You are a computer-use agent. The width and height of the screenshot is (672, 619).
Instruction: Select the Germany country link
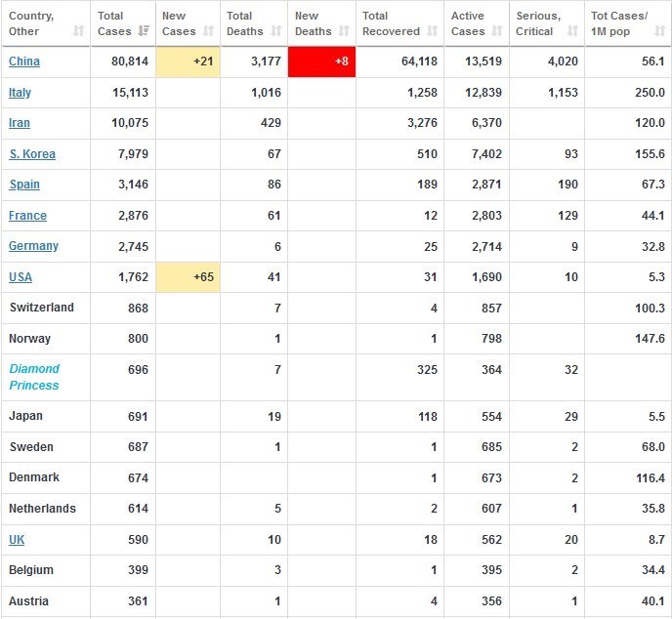click(x=33, y=246)
